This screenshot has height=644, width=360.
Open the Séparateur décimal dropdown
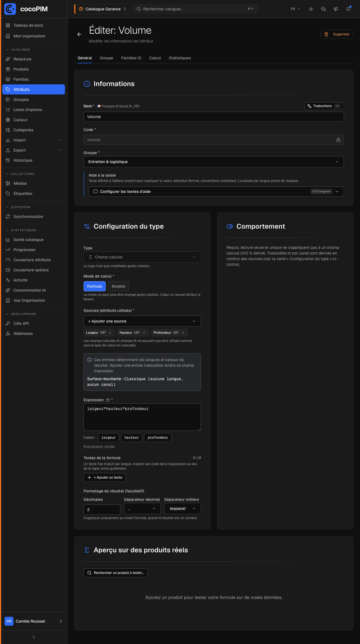142,508
